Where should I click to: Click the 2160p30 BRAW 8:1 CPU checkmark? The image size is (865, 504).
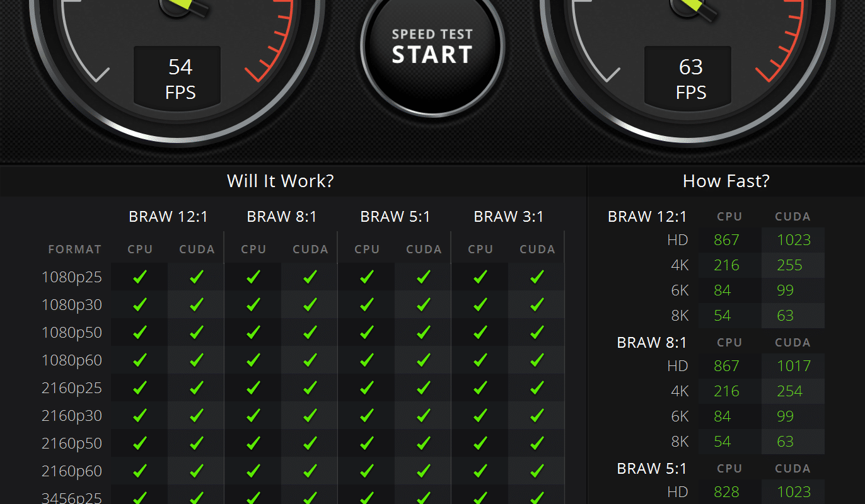[253, 415]
